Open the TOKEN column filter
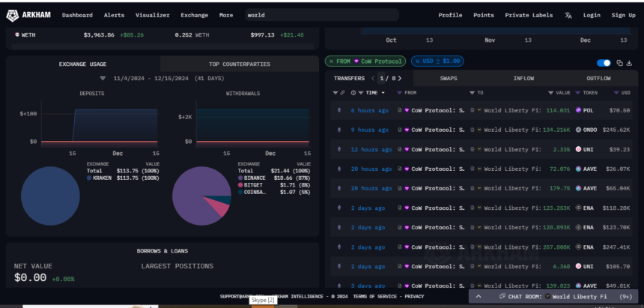 click(x=577, y=93)
